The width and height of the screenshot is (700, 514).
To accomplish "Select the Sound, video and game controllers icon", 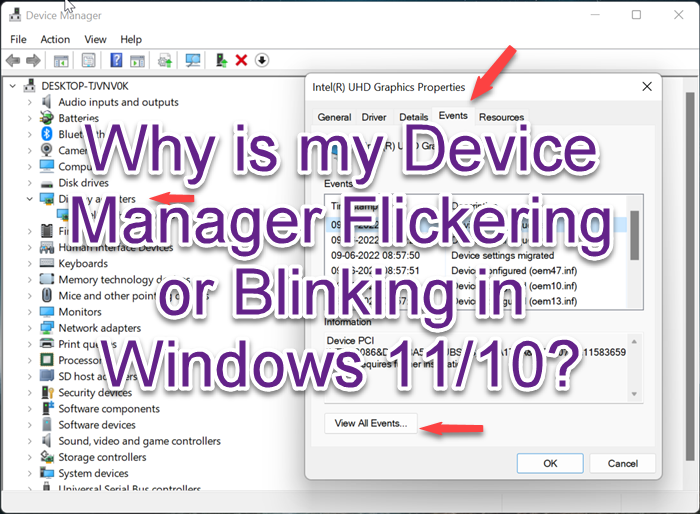I will coord(46,441).
